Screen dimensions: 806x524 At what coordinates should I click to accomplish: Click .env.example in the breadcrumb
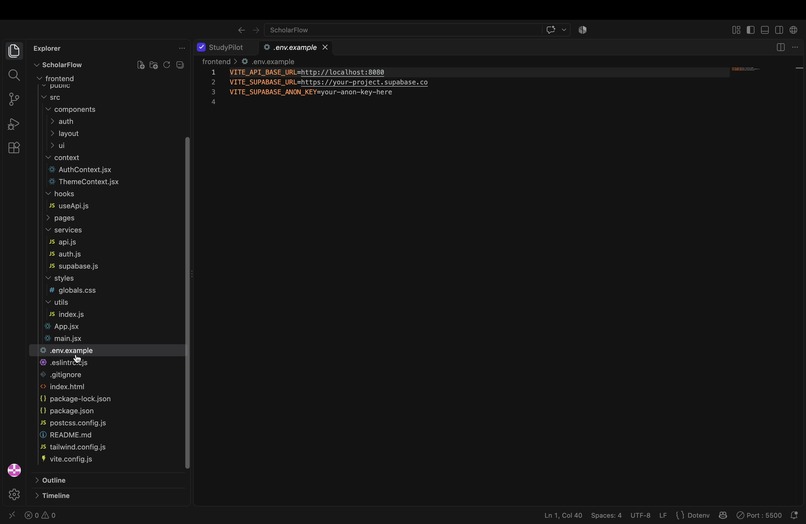272,62
